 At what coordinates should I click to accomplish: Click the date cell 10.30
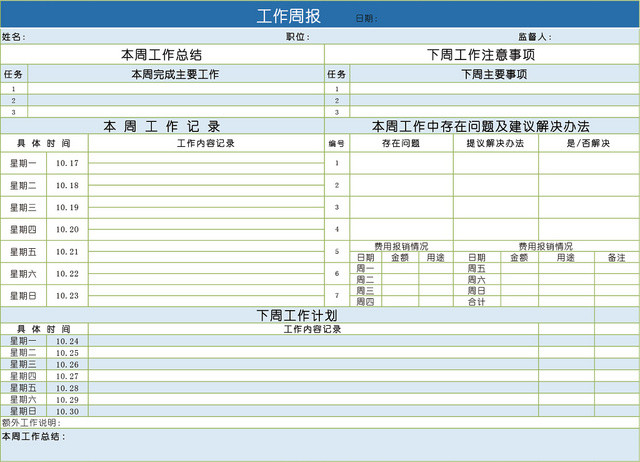[x=67, y=411]
